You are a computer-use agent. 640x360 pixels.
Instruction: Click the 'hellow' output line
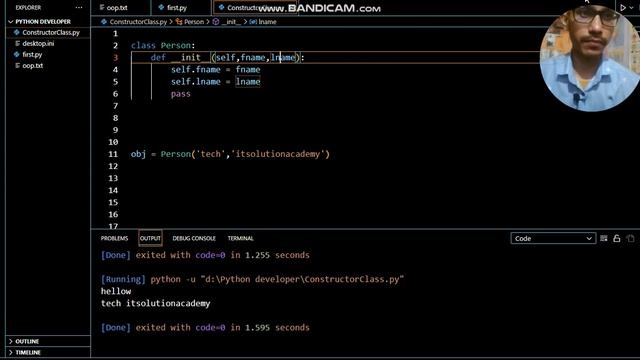pyautogui.click(x=116, y=291)
